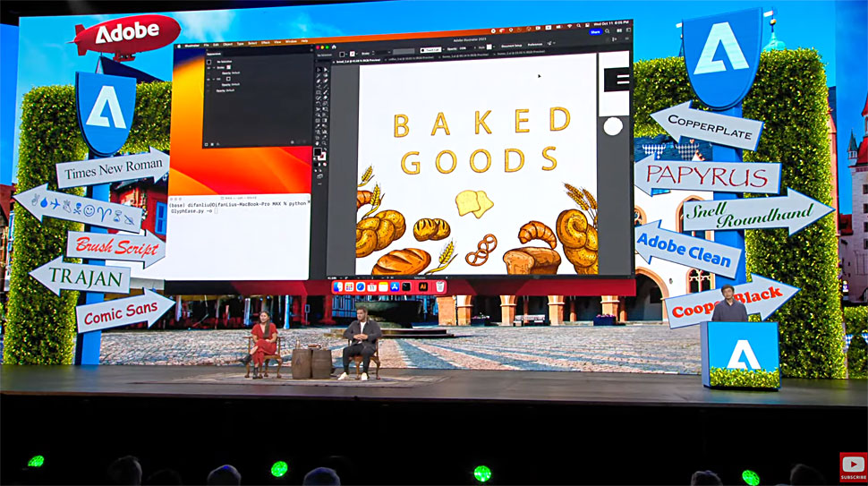Toggle visibility of Stroke in Appearance panel
This screenshot has height=486, width=868.
pyautogui.click(x=208, y=67)
